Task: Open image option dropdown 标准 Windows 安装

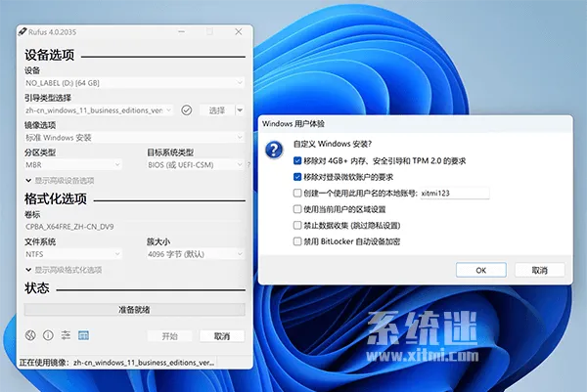Action: (134, 138)
